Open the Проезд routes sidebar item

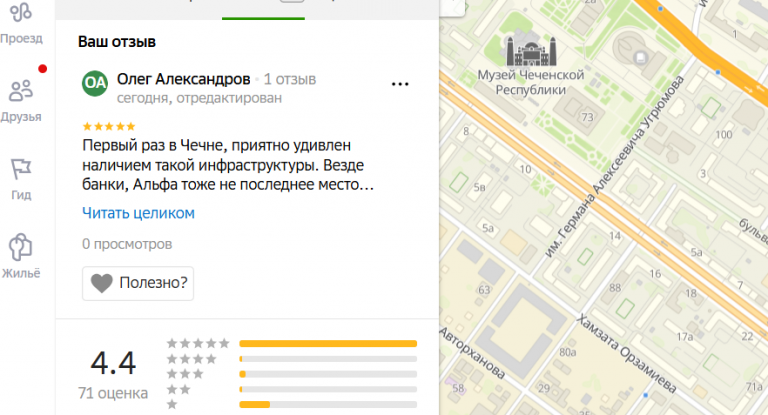pyautogui.click(x=21, y=23)
